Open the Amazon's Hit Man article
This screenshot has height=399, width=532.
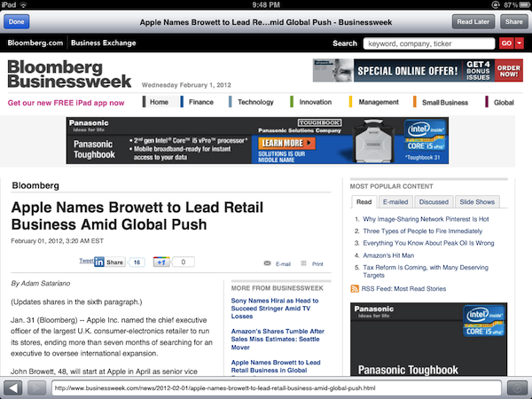388,255
